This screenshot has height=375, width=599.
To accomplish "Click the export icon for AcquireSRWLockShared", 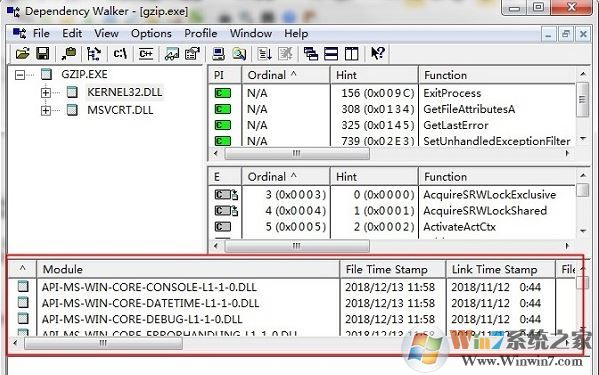I will [226, 211].
